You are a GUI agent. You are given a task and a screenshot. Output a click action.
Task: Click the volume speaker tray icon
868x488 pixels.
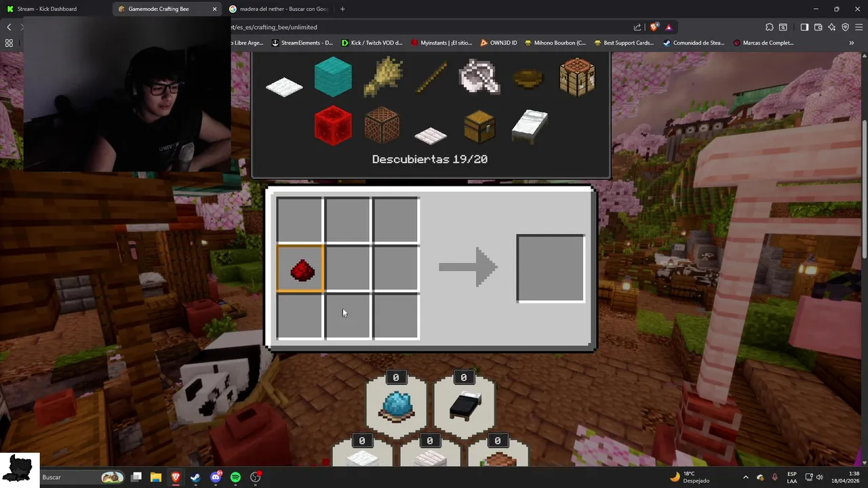819,477
